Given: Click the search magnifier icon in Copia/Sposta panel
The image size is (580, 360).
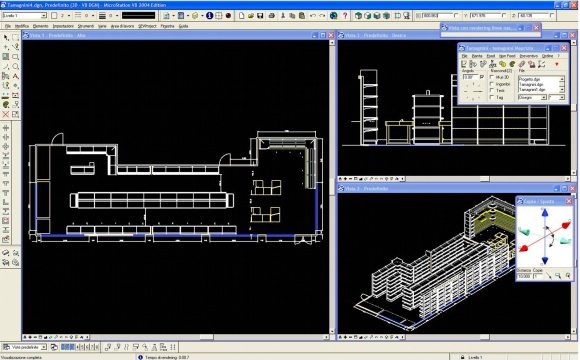Looking at the screenshot, I should click(558, 276).
